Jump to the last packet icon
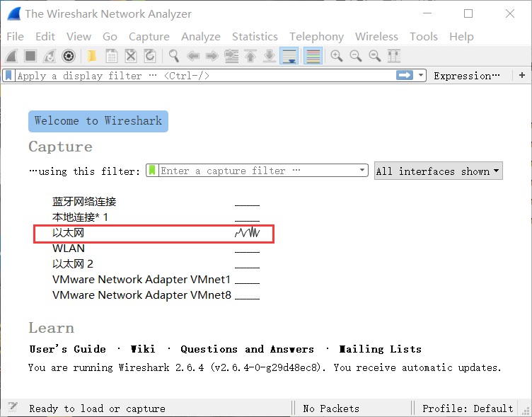Viewport: 532px width, 417px height. pyautogui.click(x=270, y=56)
